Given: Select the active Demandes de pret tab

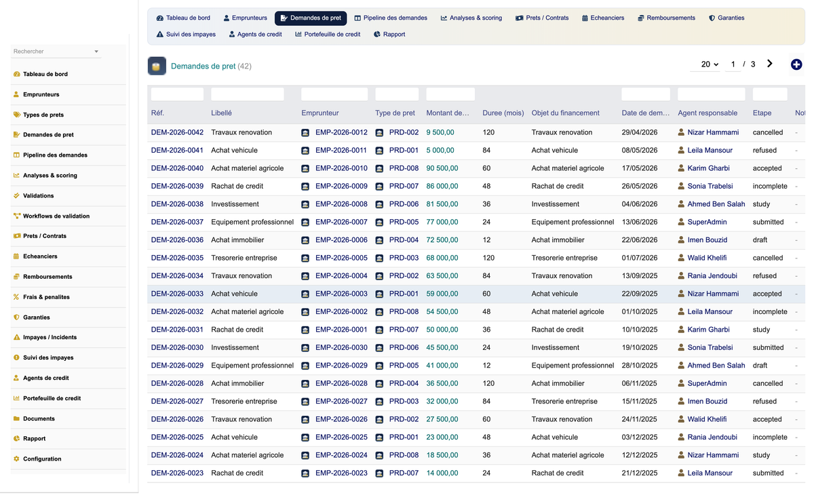Looking at the screenshot, I should pyautogui.click(x=311, y=18).
